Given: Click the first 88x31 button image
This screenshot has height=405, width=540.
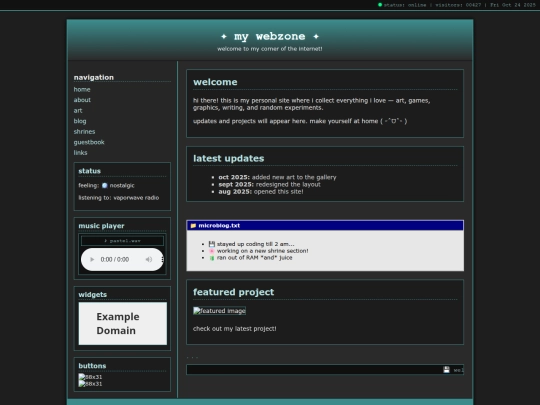Looking at the screenshot, I should [x=90, y=377].
